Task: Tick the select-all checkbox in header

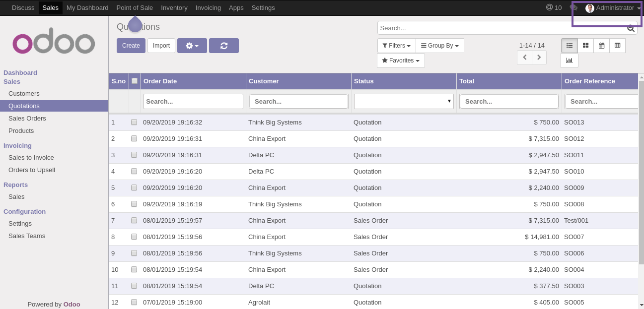Action: (135, 81)
